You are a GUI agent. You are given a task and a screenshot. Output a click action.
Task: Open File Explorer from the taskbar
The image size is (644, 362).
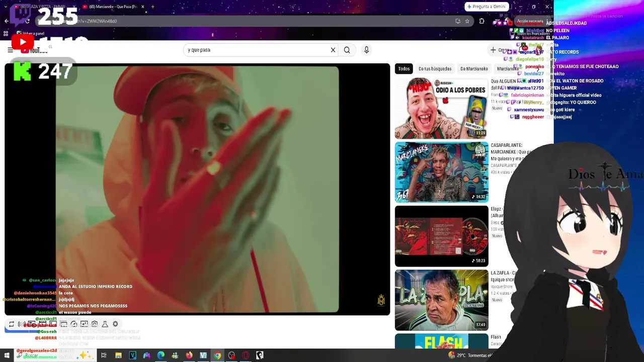pos(118,355)
